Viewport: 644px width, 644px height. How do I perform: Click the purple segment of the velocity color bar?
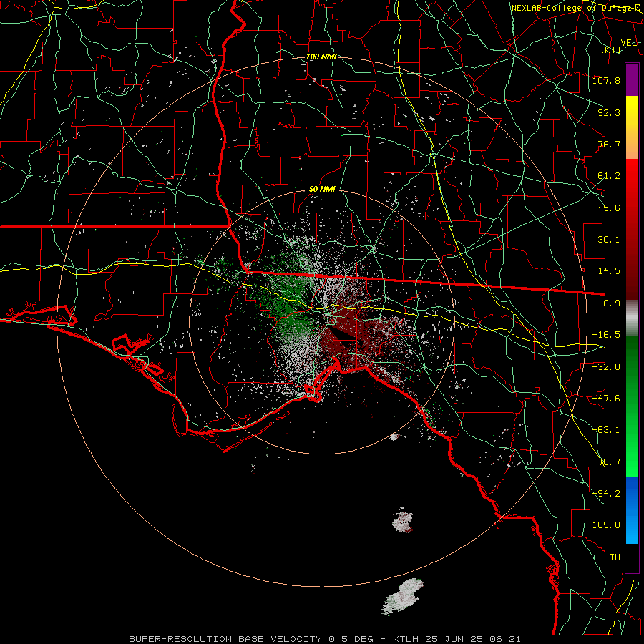(632, 79)
